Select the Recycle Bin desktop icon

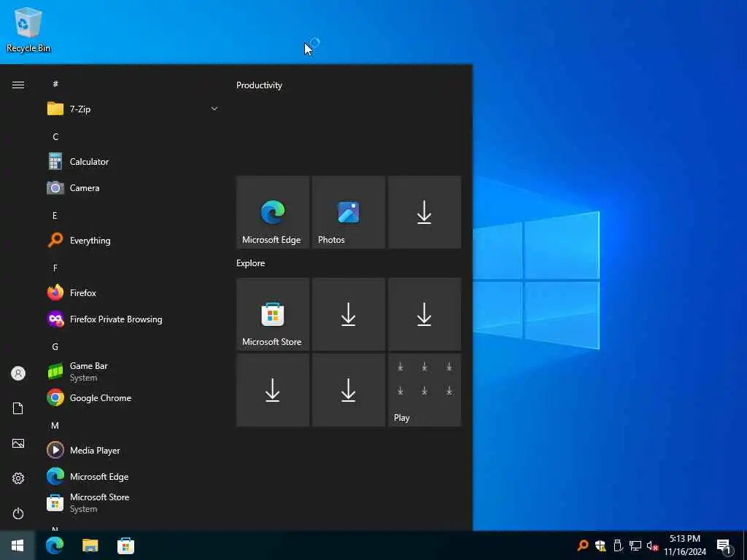pyautogui.click(x=28, y=29)
